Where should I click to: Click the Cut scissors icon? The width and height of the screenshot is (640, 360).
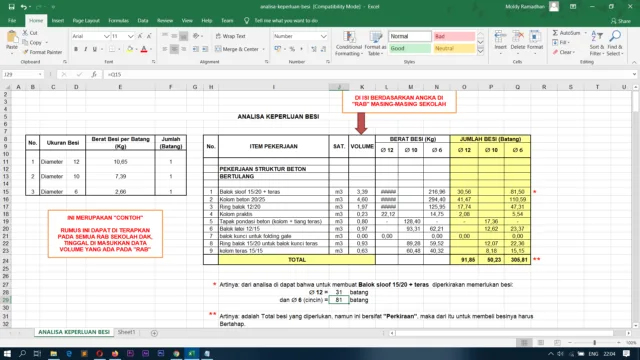pos(25,33)
